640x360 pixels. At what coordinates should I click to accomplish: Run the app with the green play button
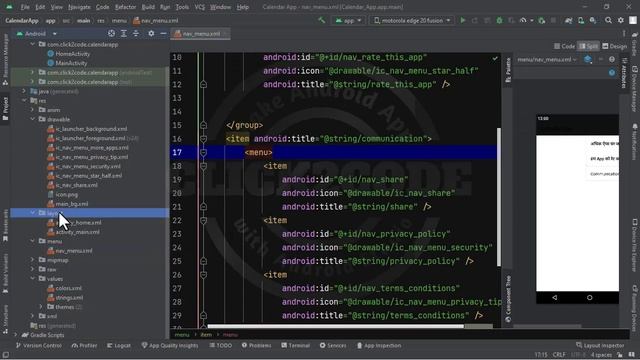[x=462, y=20]
